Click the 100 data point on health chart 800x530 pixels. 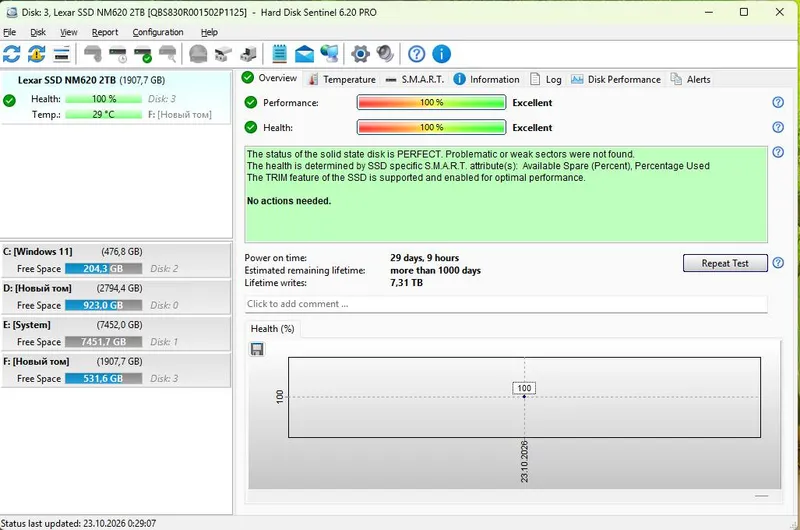pyautogui.click(x=524, y=396)
